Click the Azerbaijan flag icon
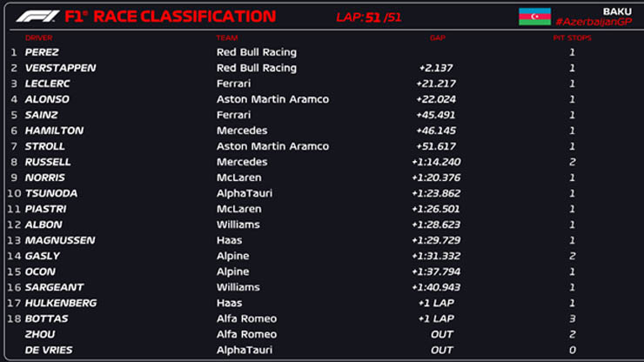 point(534,17)
